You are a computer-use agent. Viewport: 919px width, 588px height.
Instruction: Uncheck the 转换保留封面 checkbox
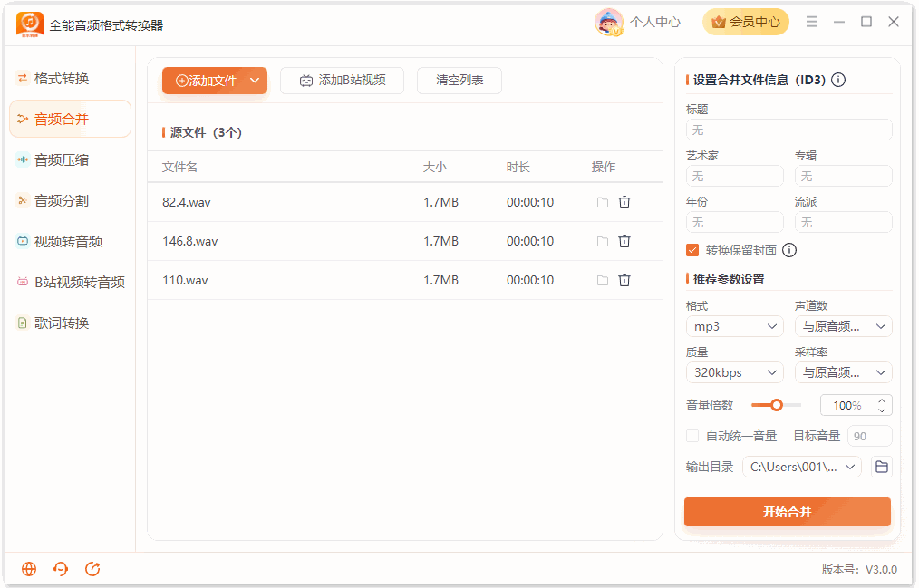(x=692, y=251)
